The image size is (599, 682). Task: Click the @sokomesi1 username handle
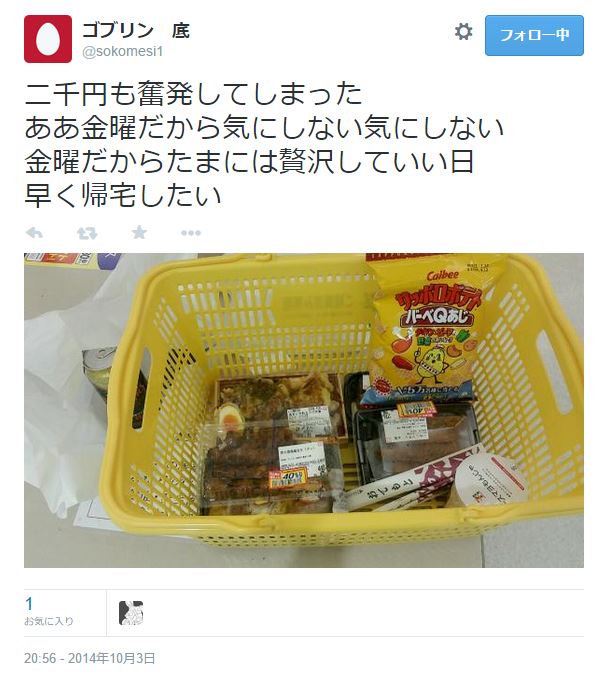click(123, 51)
